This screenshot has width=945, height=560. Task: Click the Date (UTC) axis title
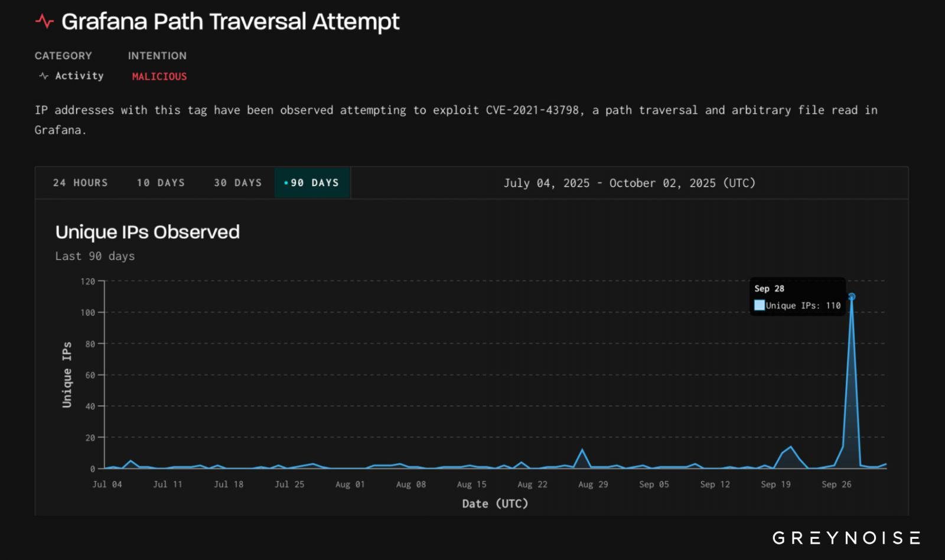point(495,504)
